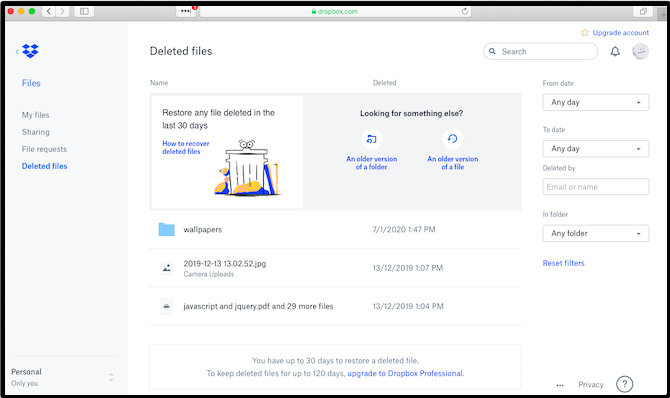The height and width of the screenshot is (398, 670).
Task: Click the date 7/1/2020 1:47 PM
Action: pyautogui.click(x=404, y=230)
